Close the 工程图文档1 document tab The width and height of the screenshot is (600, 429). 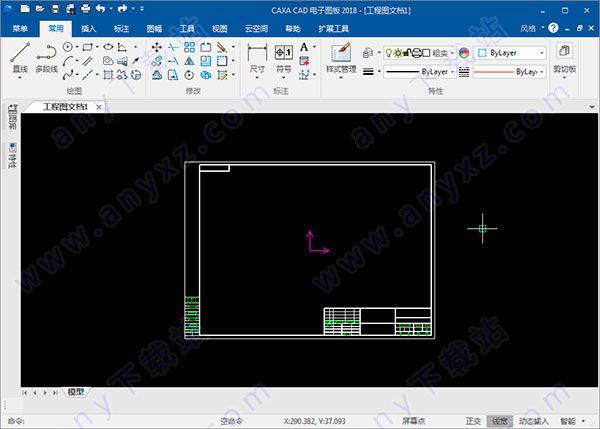click(x=99, y=107)
